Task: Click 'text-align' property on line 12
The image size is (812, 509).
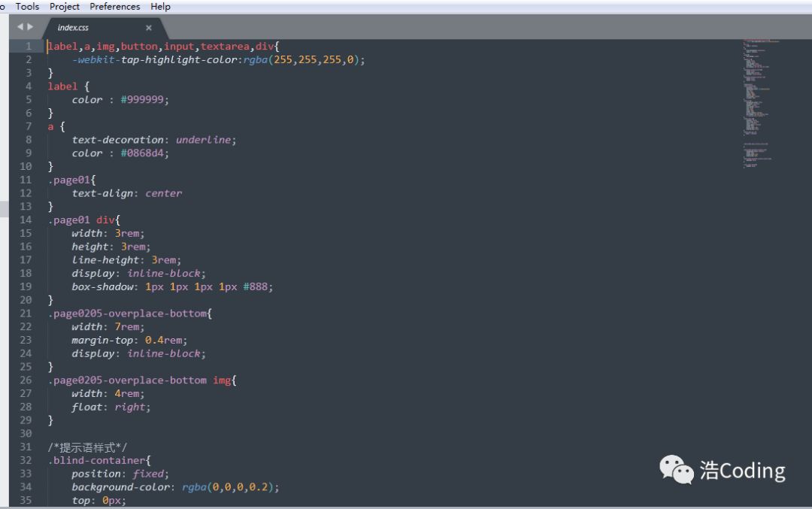Action: click(102, 193)
